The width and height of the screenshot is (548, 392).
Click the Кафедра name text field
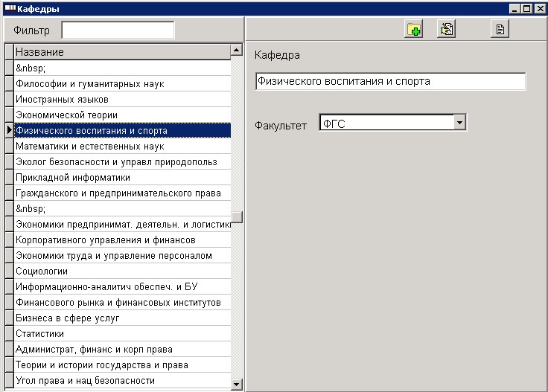(x=390, y=81)
